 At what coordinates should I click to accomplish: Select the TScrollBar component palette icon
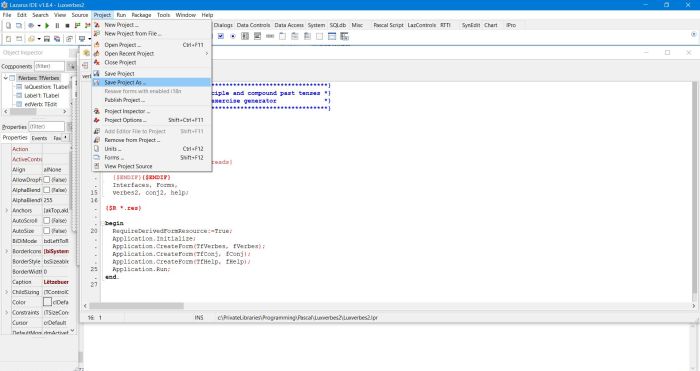270,36
